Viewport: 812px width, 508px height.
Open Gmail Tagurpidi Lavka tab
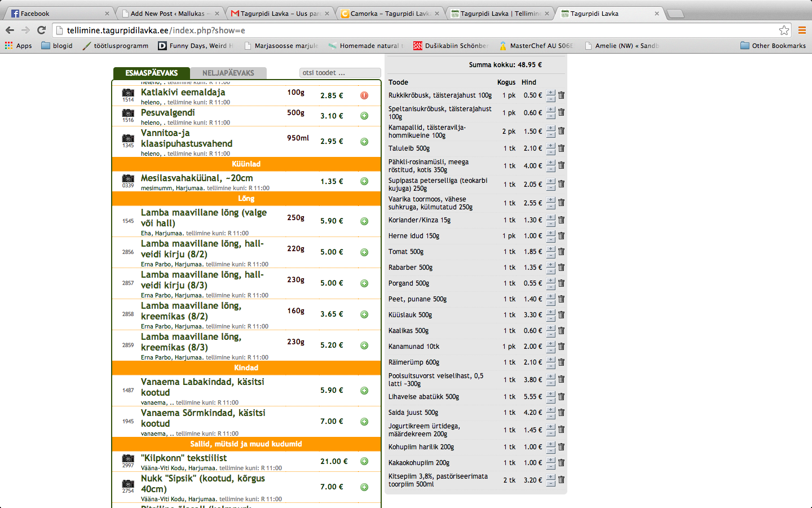click(280, 14)
